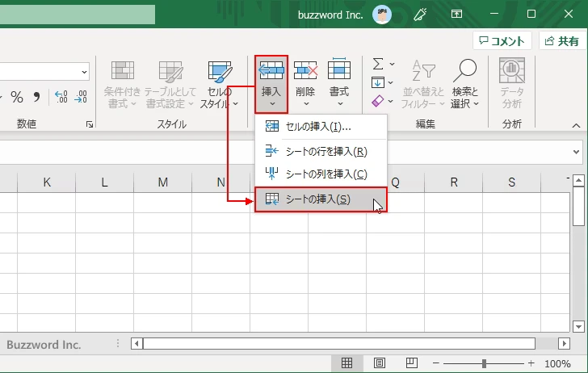Screen dimensions: 588x373
Task: Select column M header
Action: tap(163, 182)
